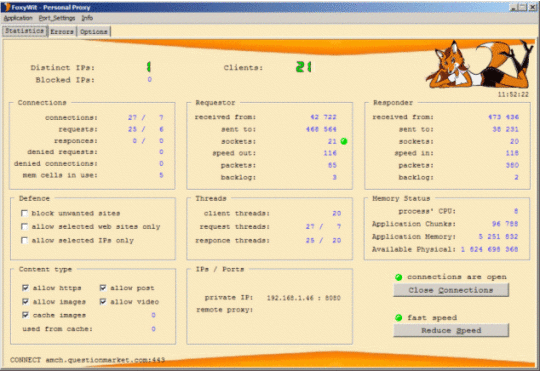Click the Available Physical memory value
This screenshot has width=540, height=371.
(489, 249)
